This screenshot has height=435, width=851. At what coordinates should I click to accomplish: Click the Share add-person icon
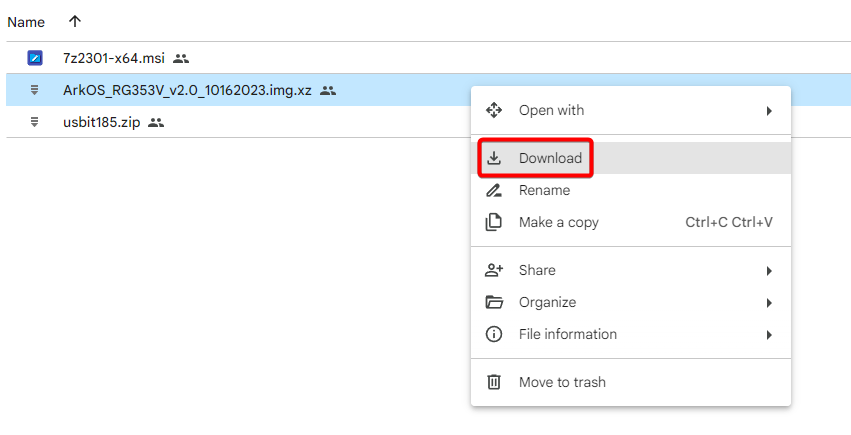[x=493, y=270]
